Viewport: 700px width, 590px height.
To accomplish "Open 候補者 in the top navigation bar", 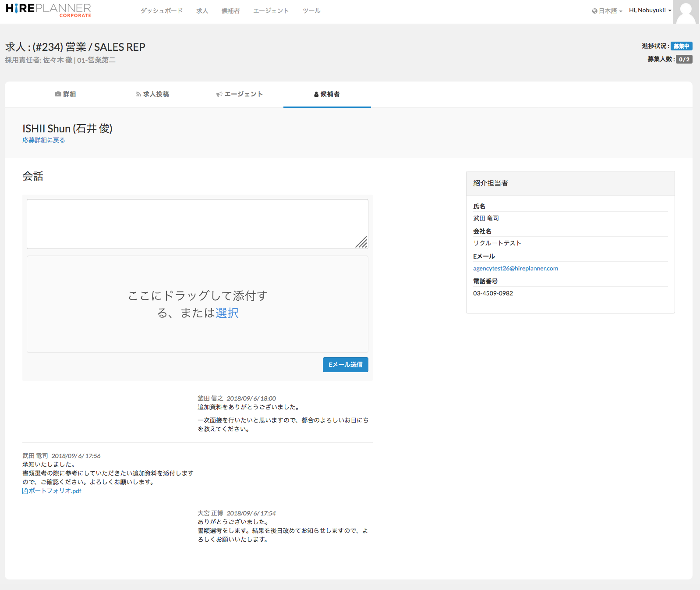I will click(x=230, y=11).
